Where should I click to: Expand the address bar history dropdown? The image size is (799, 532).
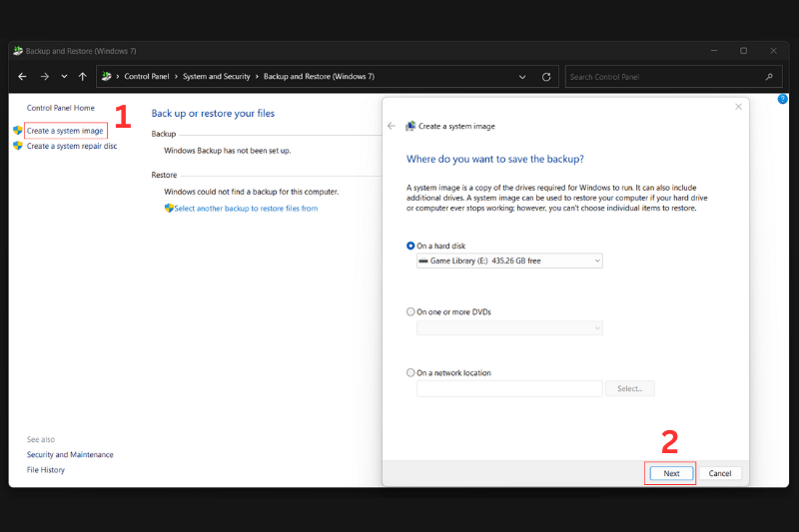click(x=522, y=77)
